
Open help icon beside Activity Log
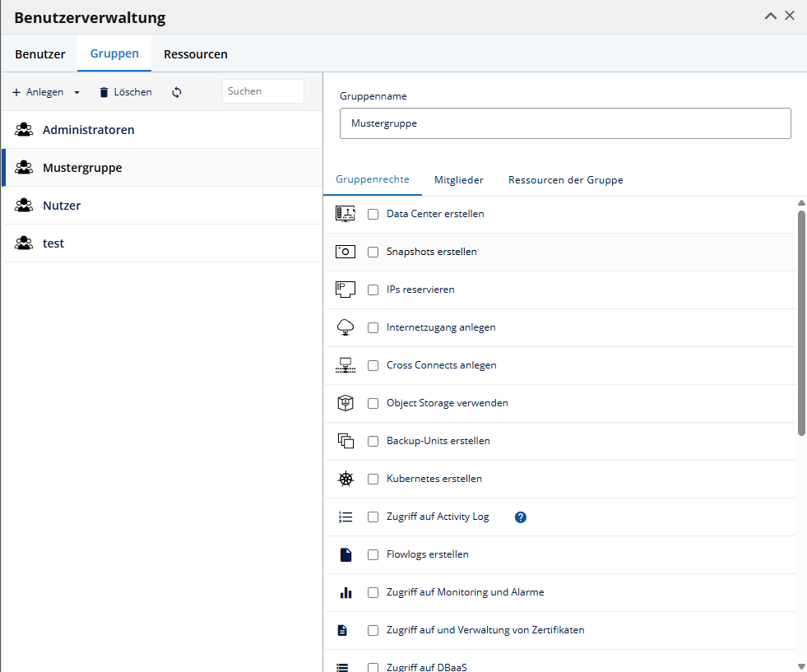(521, 517)
